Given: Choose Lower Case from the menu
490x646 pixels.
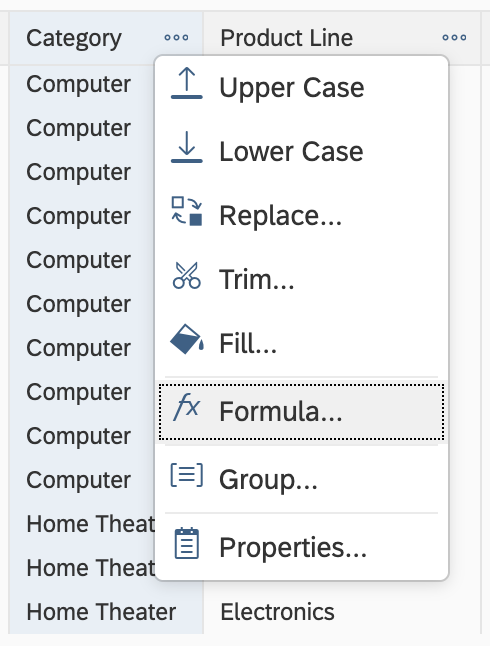Looking at the screenshot, I should (302, 151).
